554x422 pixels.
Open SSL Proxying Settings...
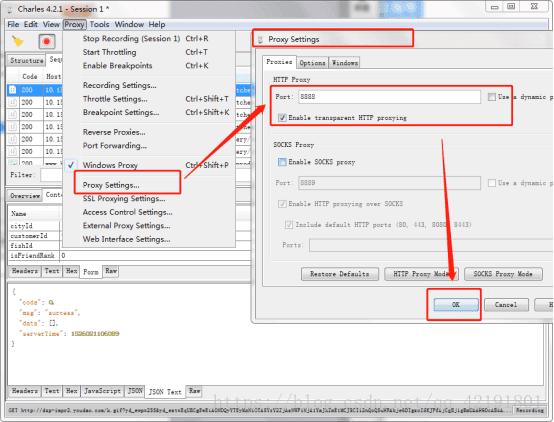tap(148, 199)
